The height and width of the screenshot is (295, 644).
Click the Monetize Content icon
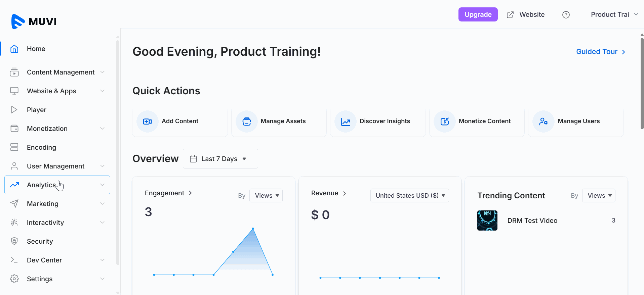(x=445, y=121)
